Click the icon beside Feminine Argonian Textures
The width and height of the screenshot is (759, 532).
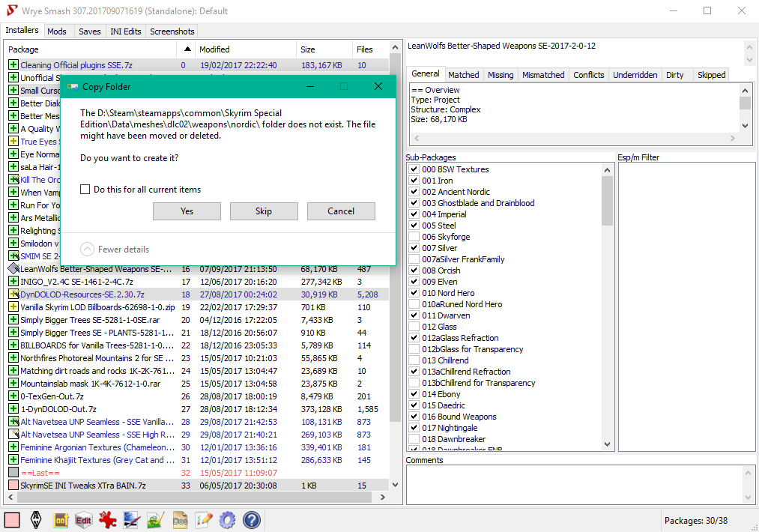pyautogui.click(x=13, y=447)
